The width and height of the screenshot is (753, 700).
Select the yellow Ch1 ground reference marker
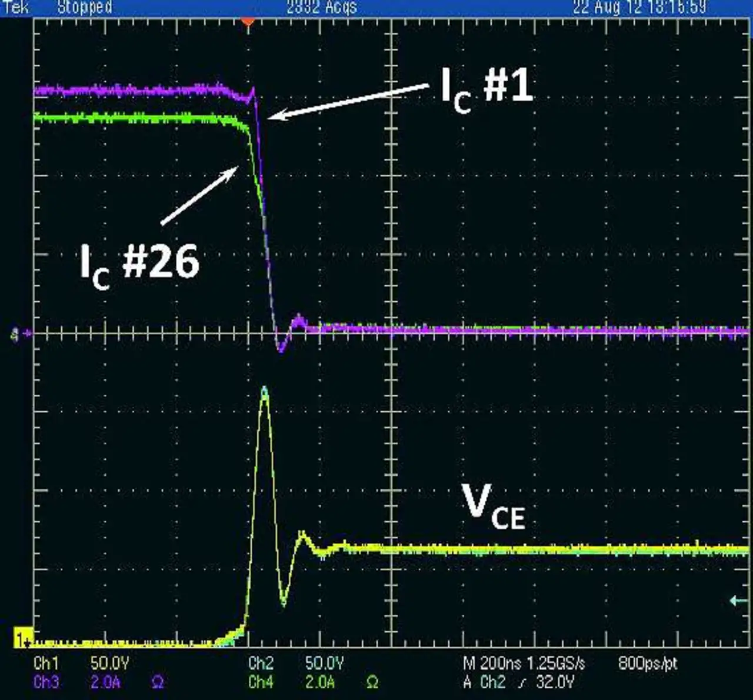point(22,639)
